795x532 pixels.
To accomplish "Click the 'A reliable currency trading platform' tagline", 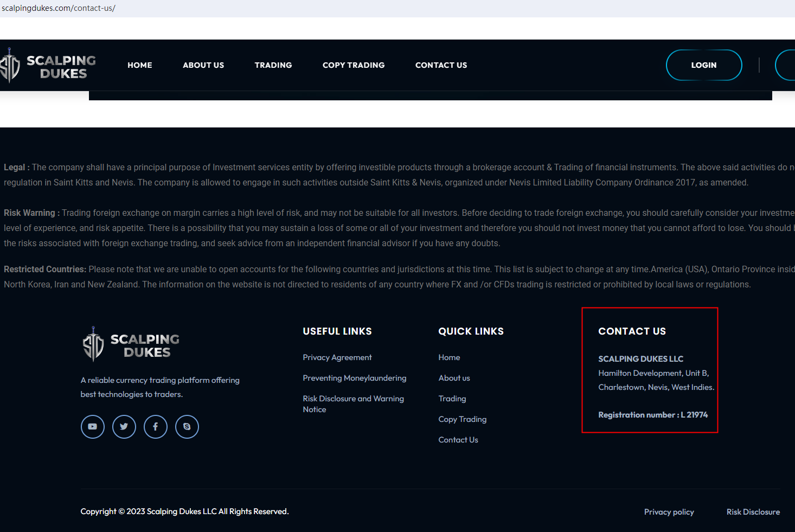I will (160, 387).
